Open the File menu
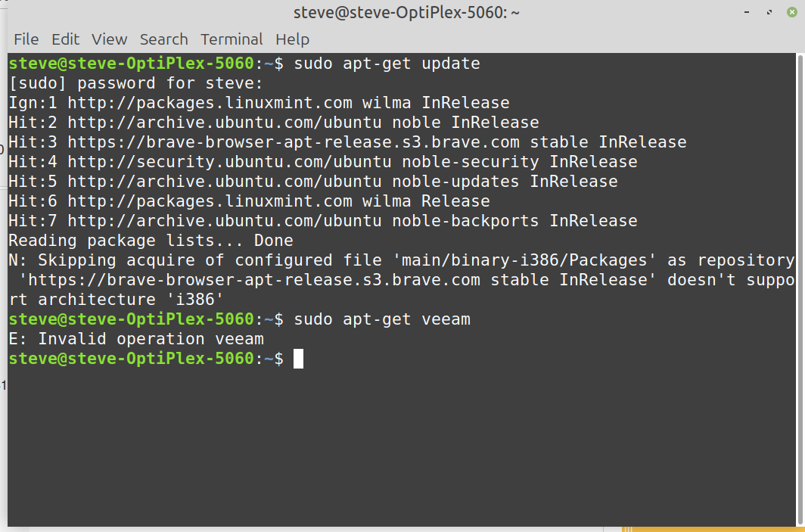Viewport: 805px width, 532px height. pyautogui.click(x=26, y=39)
